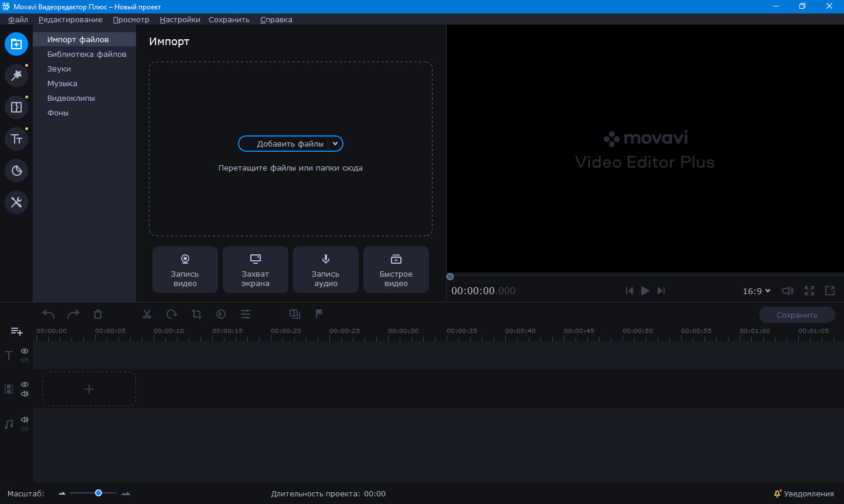This screenshot has width=844, height=504.
Task: Click the 00:00:30 mark on timeline ruler
Action: point(403,331)
